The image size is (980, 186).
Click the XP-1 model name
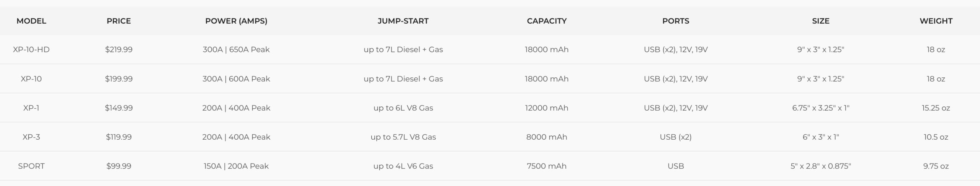[x=31, y=108]
